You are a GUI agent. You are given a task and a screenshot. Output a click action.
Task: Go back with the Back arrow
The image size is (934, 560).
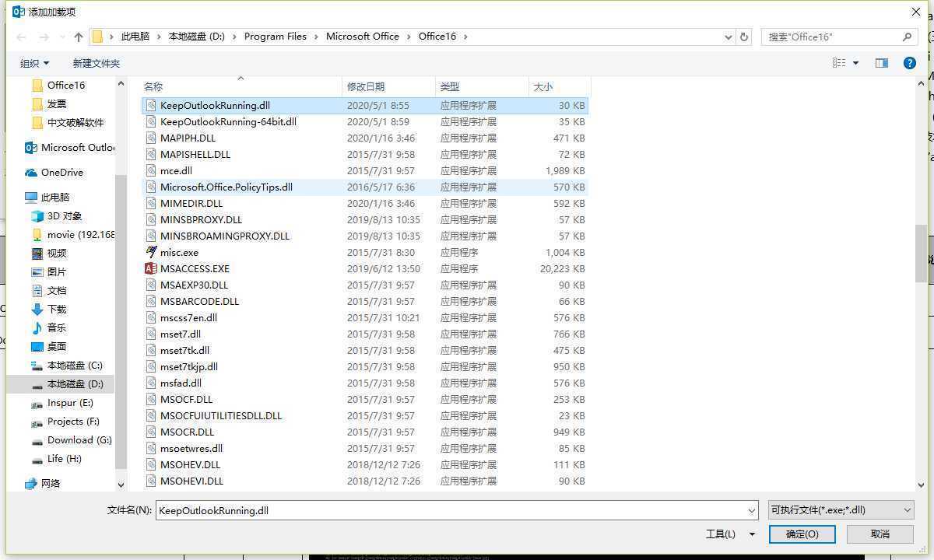21,37
